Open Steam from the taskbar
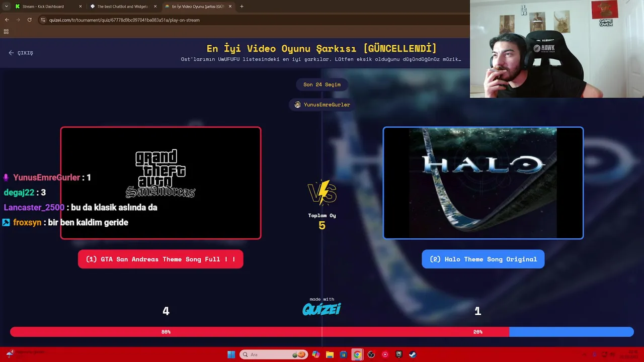 (412, 354)
